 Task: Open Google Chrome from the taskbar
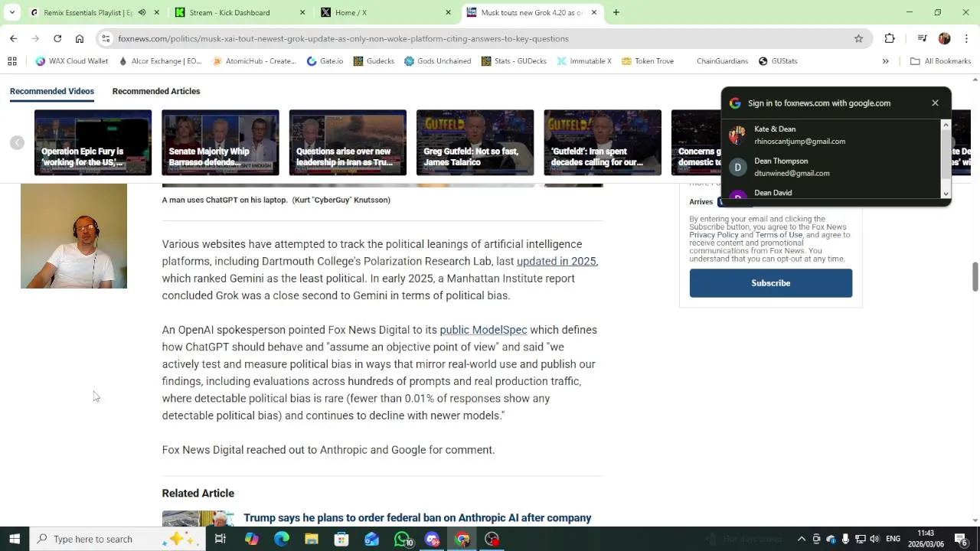(x=462, y=539)
